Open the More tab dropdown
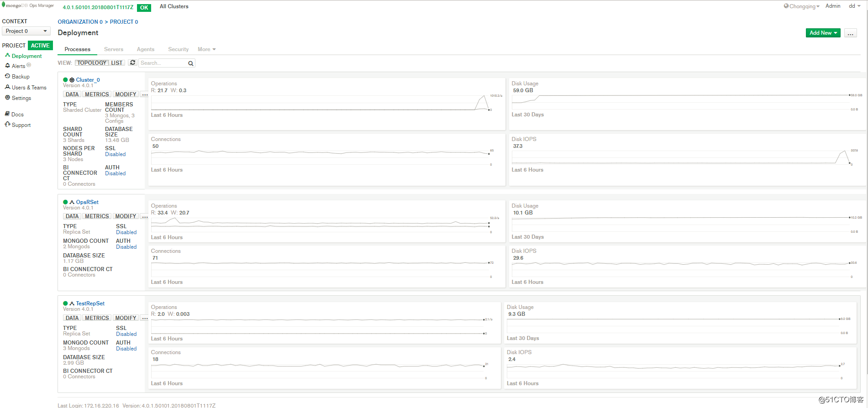The width and height of the screenshot is (868, 408). pyautogui.click(x=206, y=49)
